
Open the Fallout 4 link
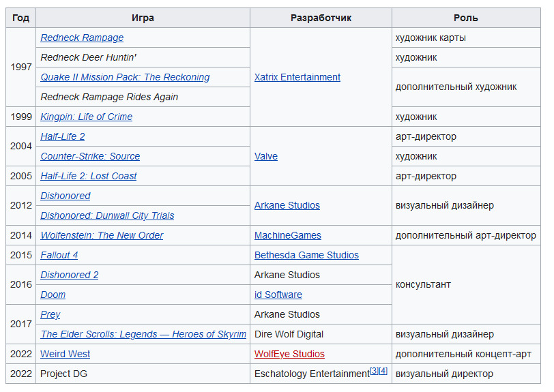coord(59,255)
